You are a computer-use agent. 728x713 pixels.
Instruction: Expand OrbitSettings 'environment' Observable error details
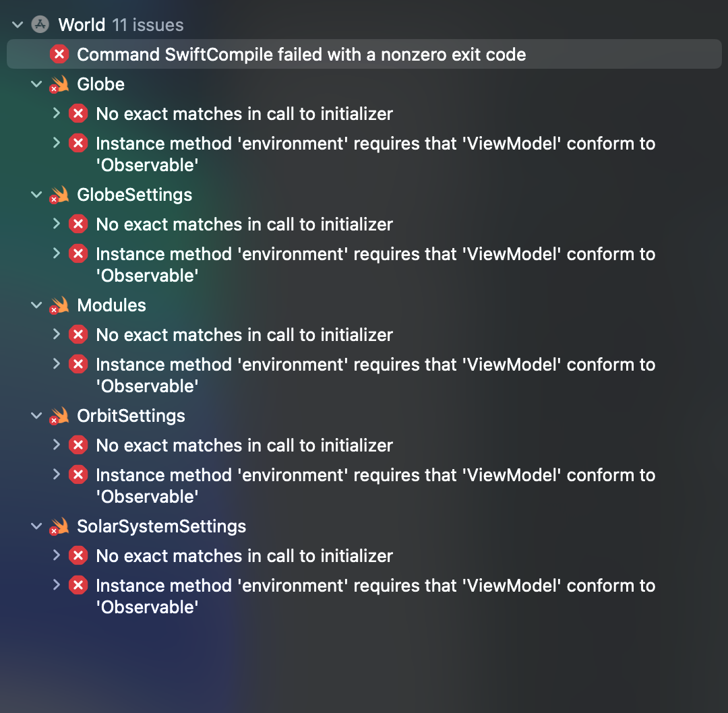pos(56,474)
